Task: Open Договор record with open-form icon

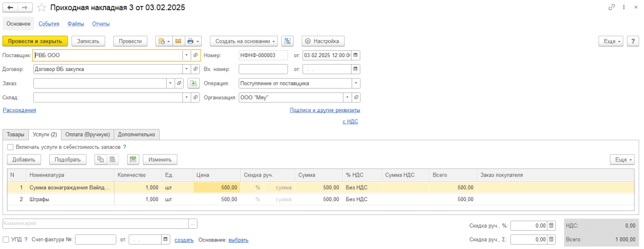Action: (x=196, y=69)
